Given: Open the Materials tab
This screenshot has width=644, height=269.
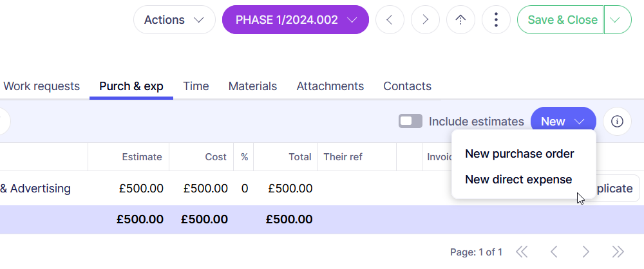Looking at the screenshot, I should [x=252, y=86].
